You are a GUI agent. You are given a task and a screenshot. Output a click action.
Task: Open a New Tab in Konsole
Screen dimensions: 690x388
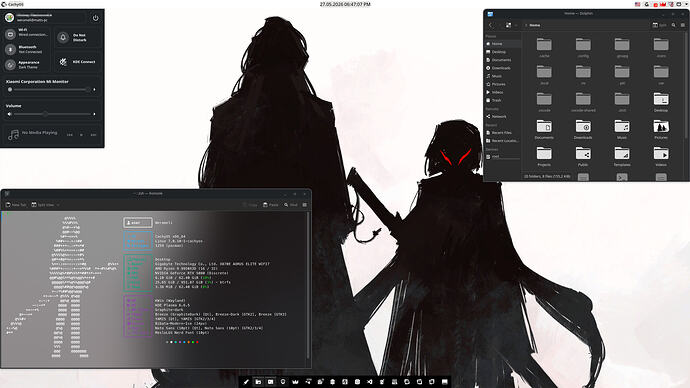[16, 205]
